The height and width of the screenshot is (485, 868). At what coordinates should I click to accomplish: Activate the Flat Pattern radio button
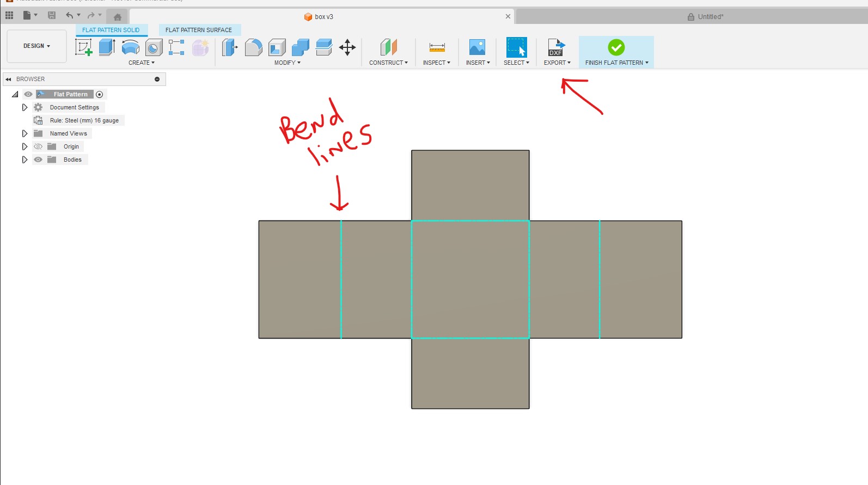tap(100, 94)
